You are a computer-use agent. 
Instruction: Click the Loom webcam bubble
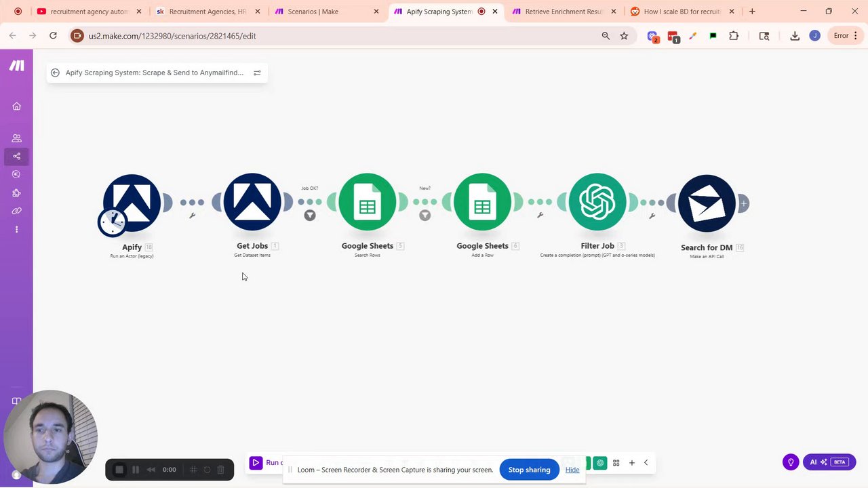pyautogui.click(x=51, y=437)
